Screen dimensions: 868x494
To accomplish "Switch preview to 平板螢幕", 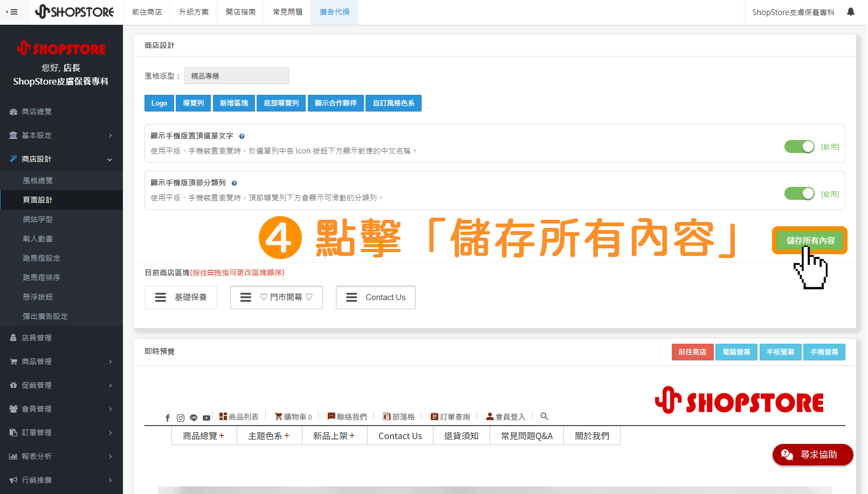I will 781,352.
